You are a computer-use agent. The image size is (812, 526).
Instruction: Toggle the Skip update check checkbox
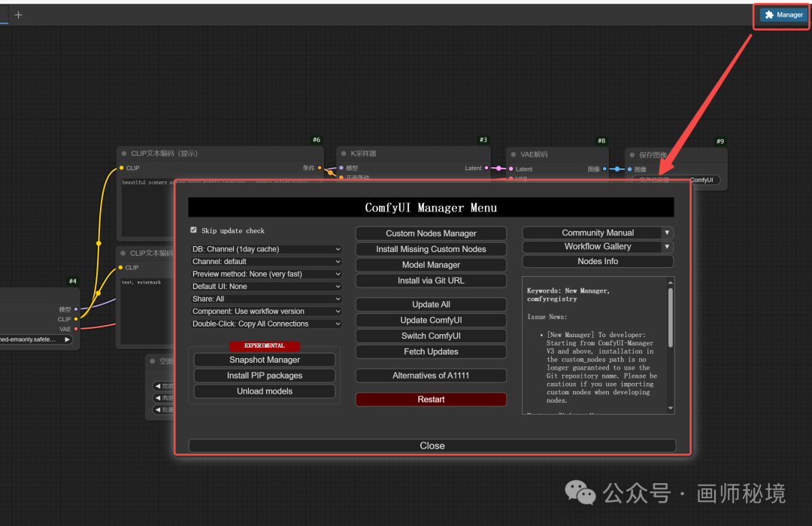pyautogui.click(x=194, y=230)
